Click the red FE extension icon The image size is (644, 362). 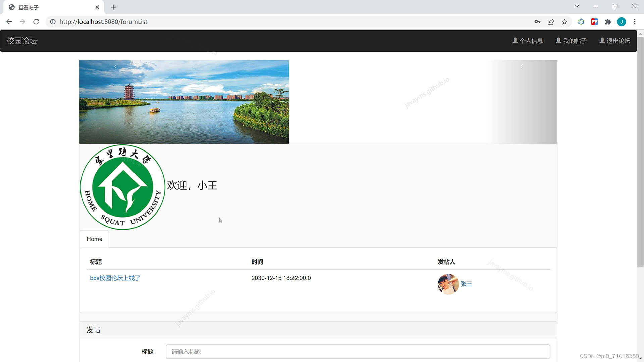[594, 22]
